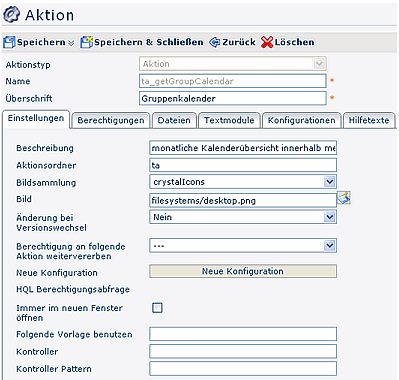Switch to the Textmodule tab
Screen dimensions: 399x380
click(x=229, y=120)
